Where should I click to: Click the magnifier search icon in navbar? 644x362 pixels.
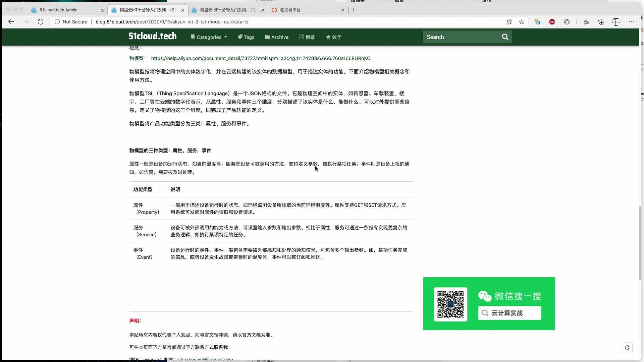pos(505,37)
